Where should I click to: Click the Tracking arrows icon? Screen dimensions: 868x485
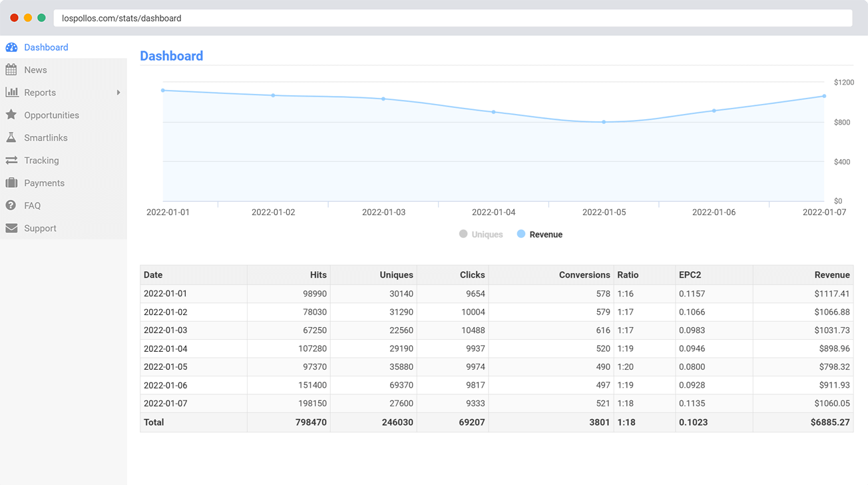(12, 160)
